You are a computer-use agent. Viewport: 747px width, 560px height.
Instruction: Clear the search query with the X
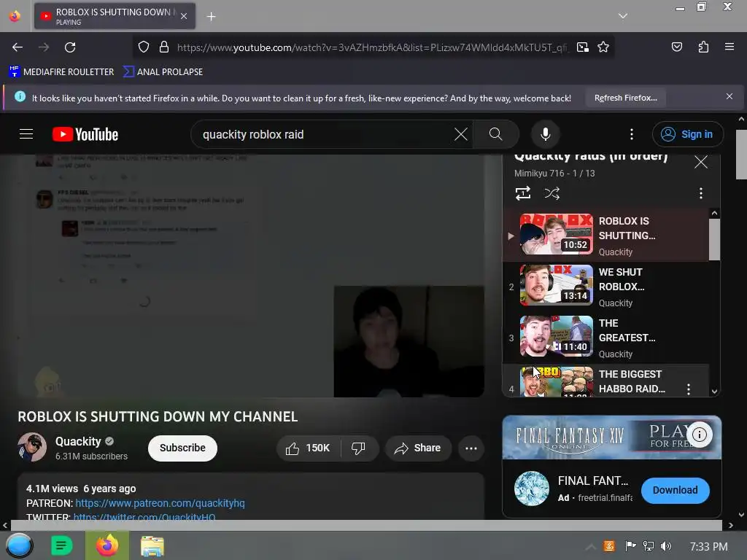tap(461, 134)
